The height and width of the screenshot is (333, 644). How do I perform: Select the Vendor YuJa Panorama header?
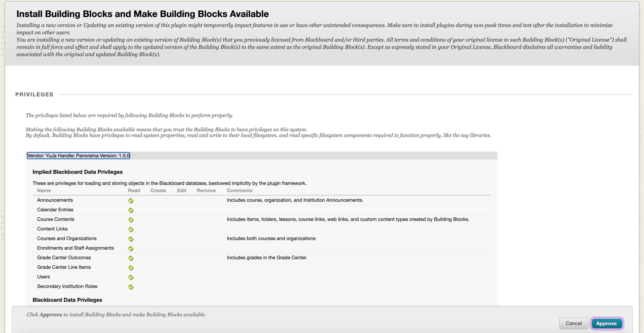[x=79, y=156]
